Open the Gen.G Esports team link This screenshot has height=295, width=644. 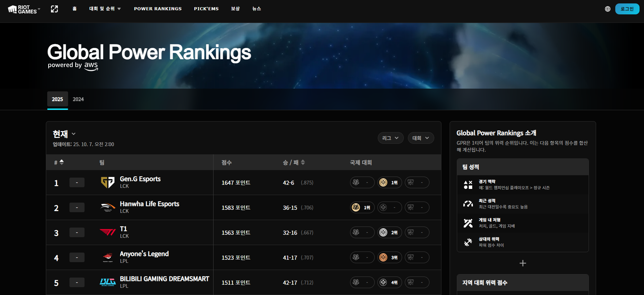coord(140,179)
